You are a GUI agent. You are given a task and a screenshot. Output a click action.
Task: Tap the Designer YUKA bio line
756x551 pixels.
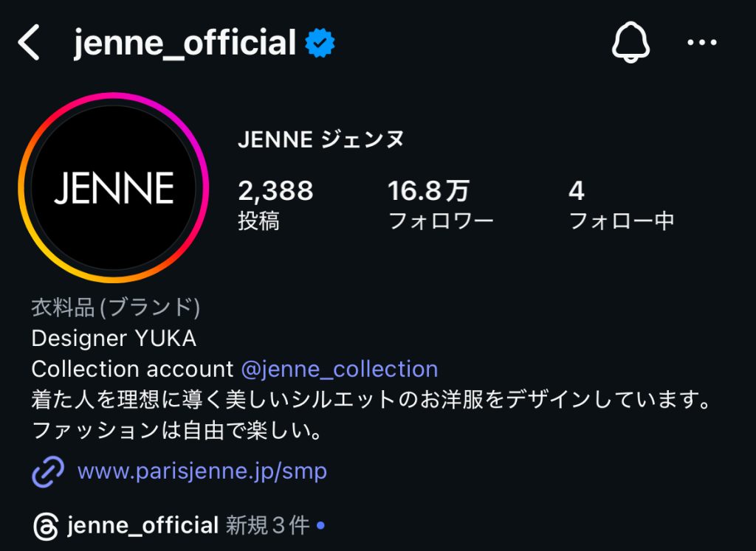[114, 338]
